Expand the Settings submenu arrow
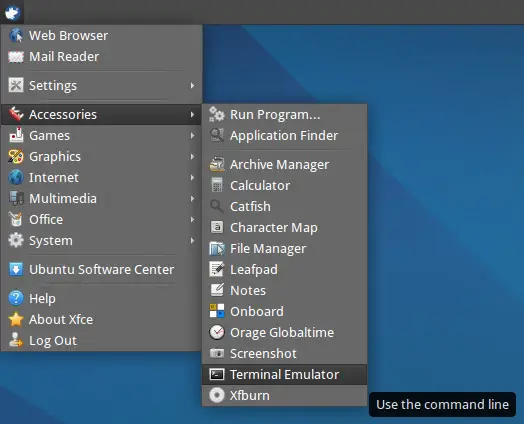 (192, 86)
